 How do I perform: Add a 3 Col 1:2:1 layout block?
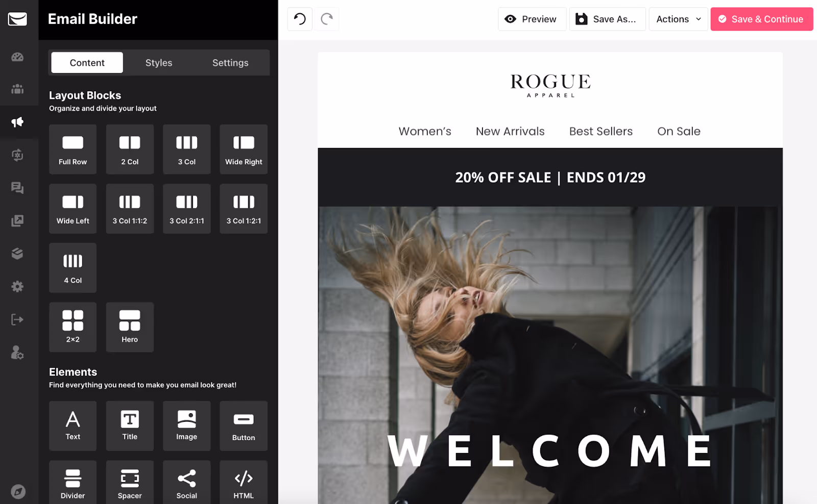(244, 209)
